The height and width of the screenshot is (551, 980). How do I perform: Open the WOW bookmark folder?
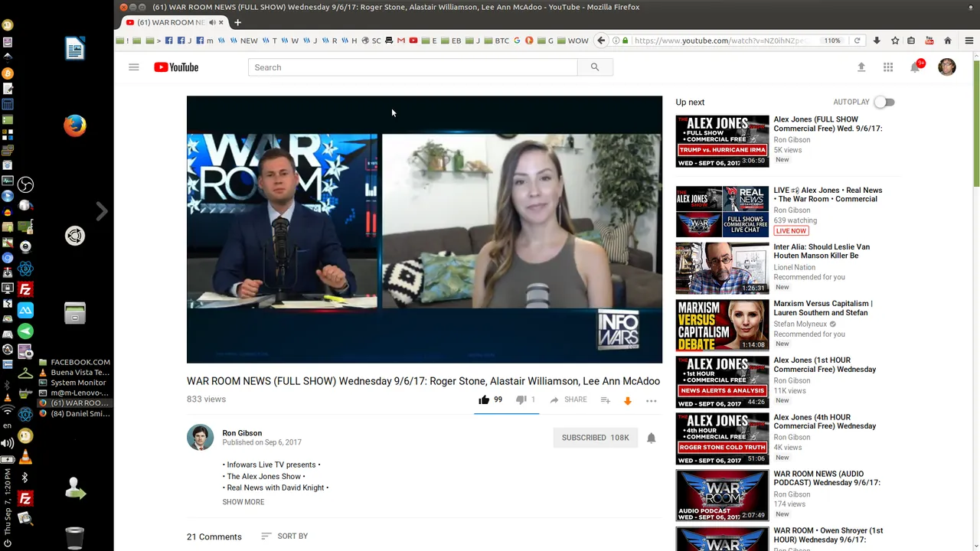(x=573, y=41)
